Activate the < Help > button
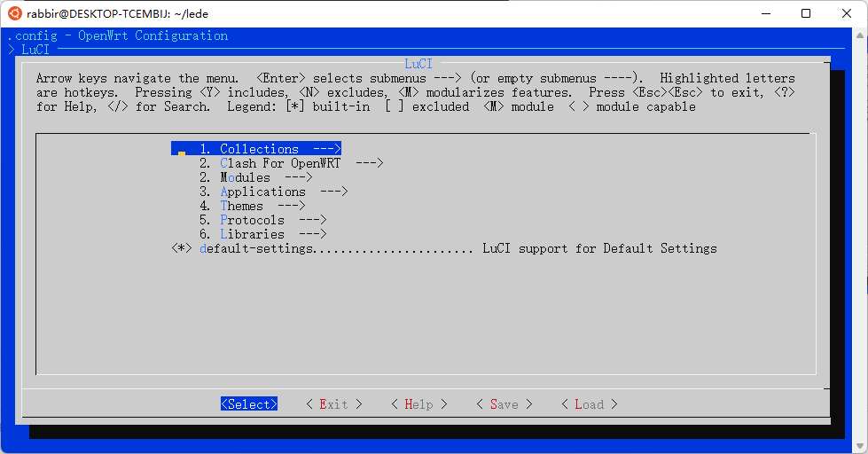Image resolution: width=868 pixels, height=454 pixels. 419,404
